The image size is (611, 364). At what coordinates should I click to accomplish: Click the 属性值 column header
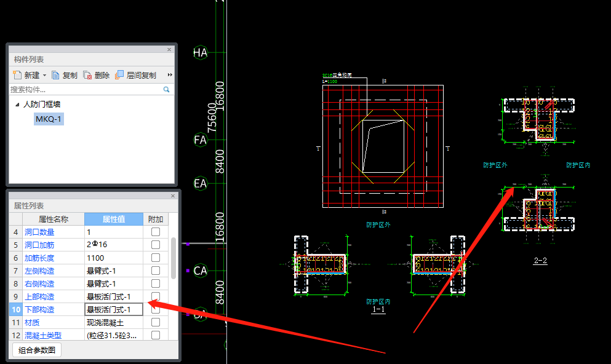click(x=114, y=219)
